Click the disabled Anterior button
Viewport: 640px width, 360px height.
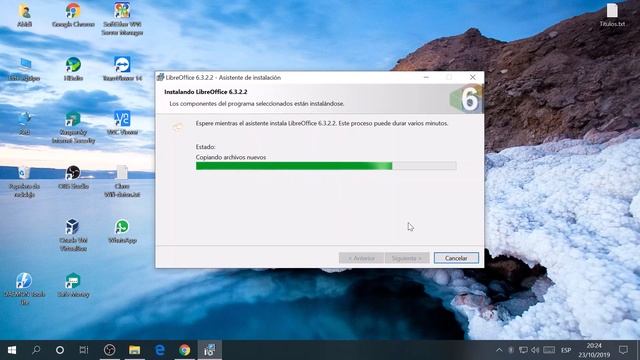361,258
